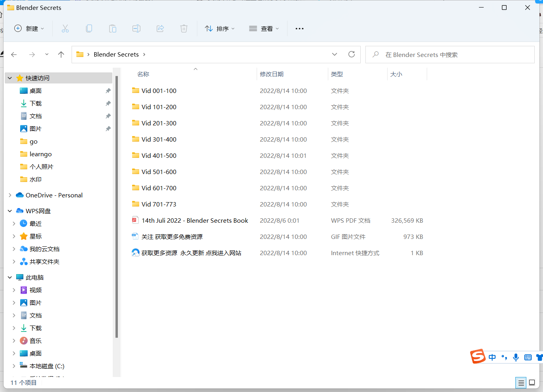Click the internet shortcut icon for 获取更多资源
The image size is (543, 392).
136,253
